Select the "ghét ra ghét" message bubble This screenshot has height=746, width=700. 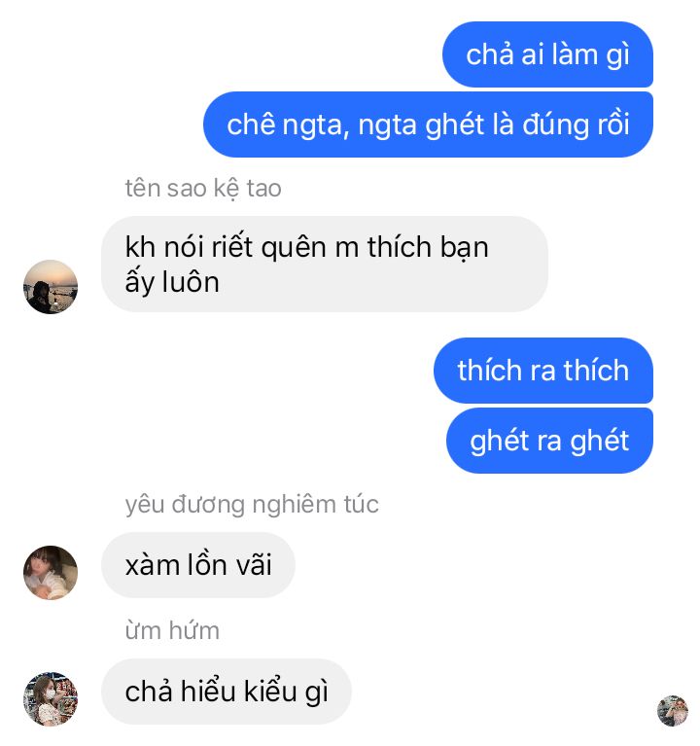tap(549, 441)
